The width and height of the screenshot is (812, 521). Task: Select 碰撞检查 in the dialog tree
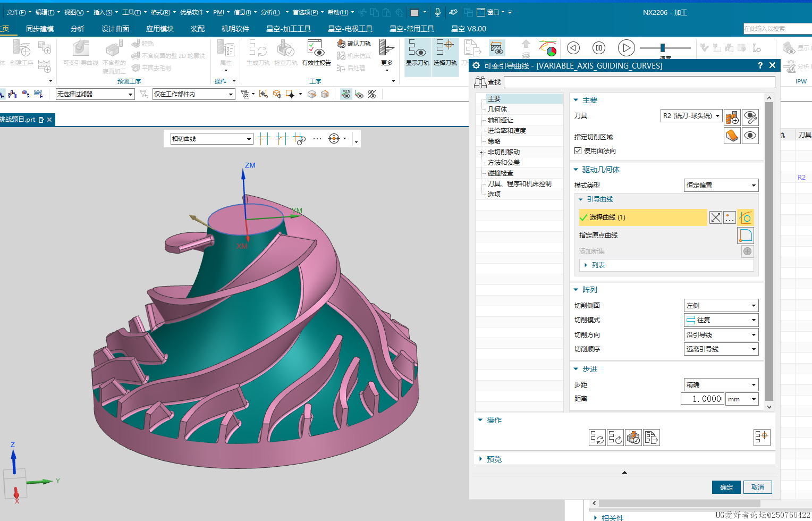pos(501,173)
